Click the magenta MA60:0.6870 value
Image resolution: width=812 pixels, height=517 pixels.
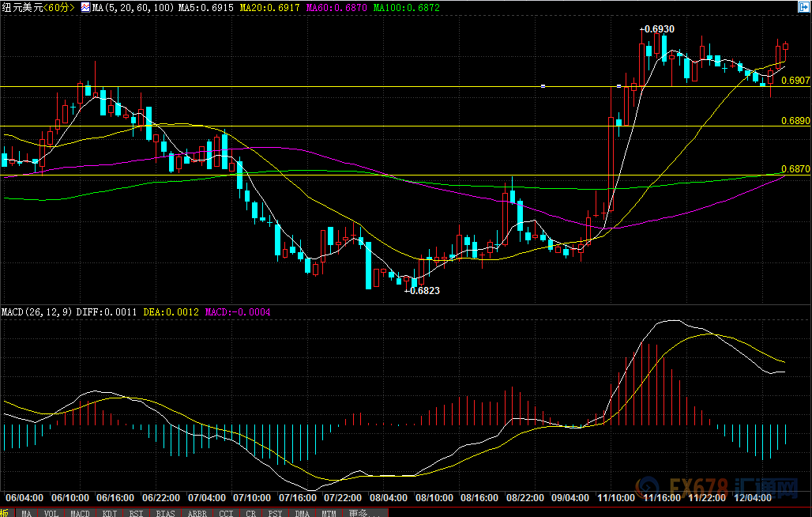pyautogui.click(x=336, y=8)
